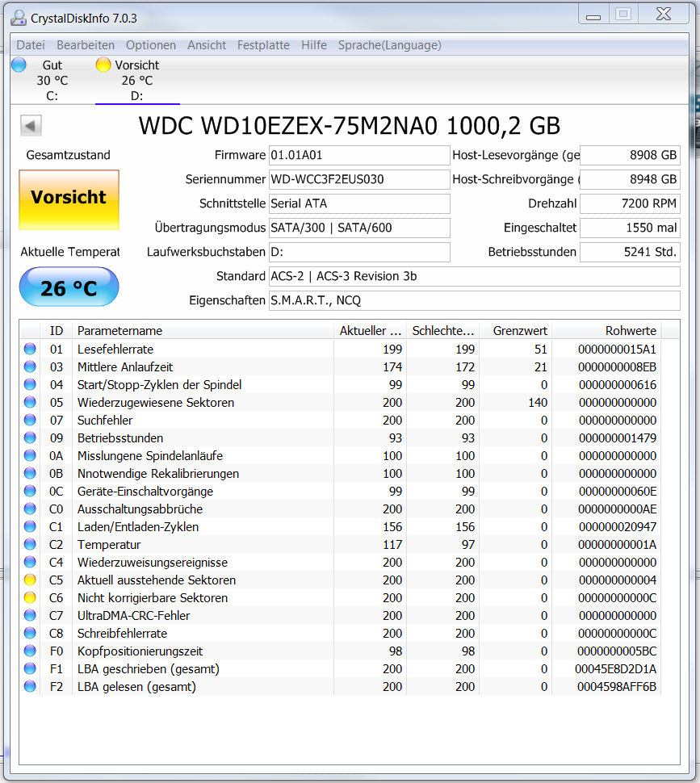Click status orb for Misslungene Spindelanläufe

30,455
